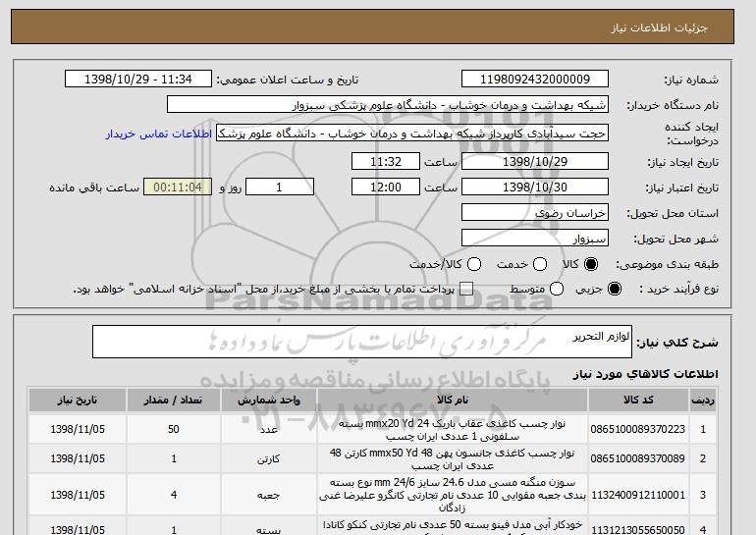Tick the اسناد خزانه اسلامی payment checkbox
This screenshot has width=756, height=535.
(466, 289)
